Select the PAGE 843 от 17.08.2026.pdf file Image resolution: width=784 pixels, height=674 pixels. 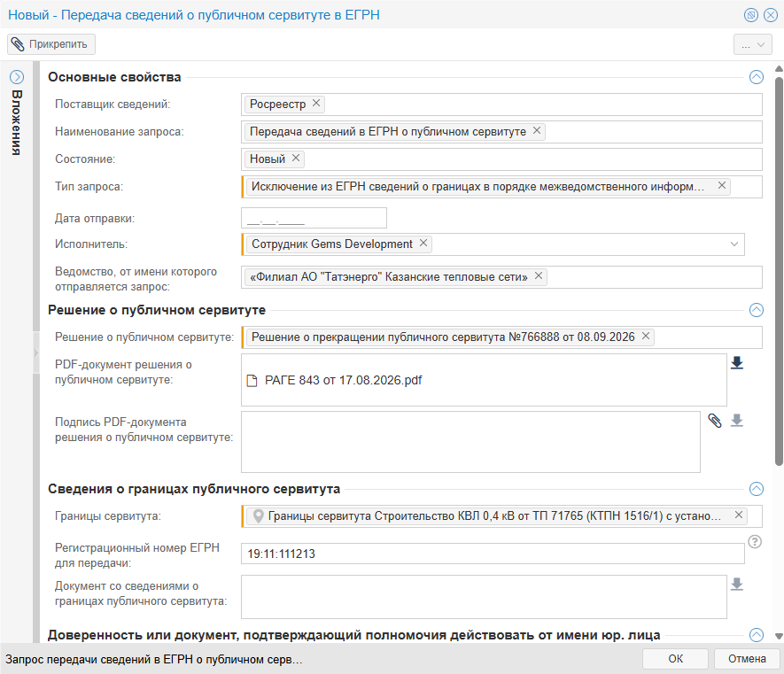tap(343, 381)
